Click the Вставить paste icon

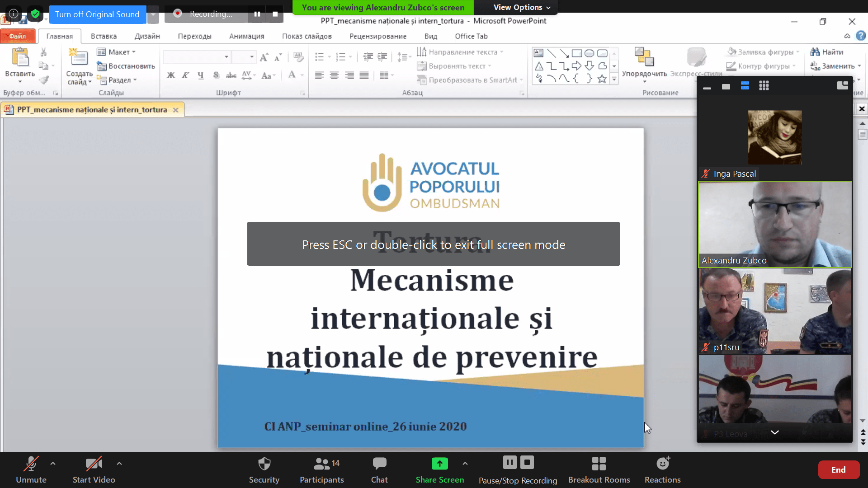(20, 58)
